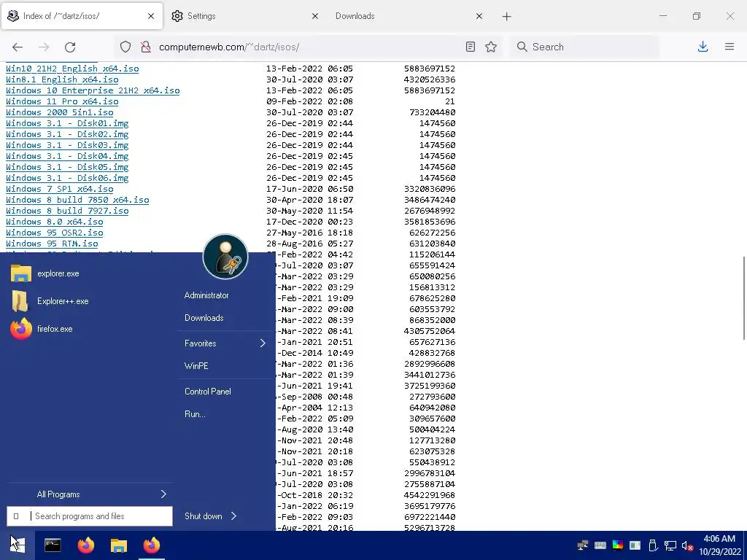Click the monitor network tray icon
The height and width of the screenshot is (560, 747).
coord(670,545)
